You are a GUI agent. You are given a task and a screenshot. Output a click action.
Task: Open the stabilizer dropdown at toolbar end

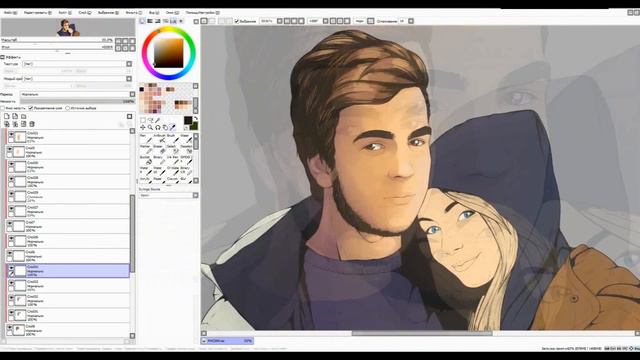pyautogui.click(x=411, y=21)
